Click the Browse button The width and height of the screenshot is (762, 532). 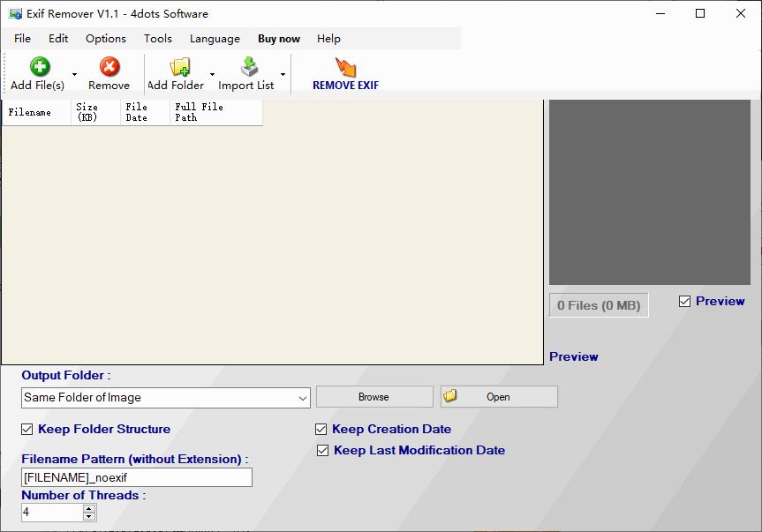pos(374,396)
